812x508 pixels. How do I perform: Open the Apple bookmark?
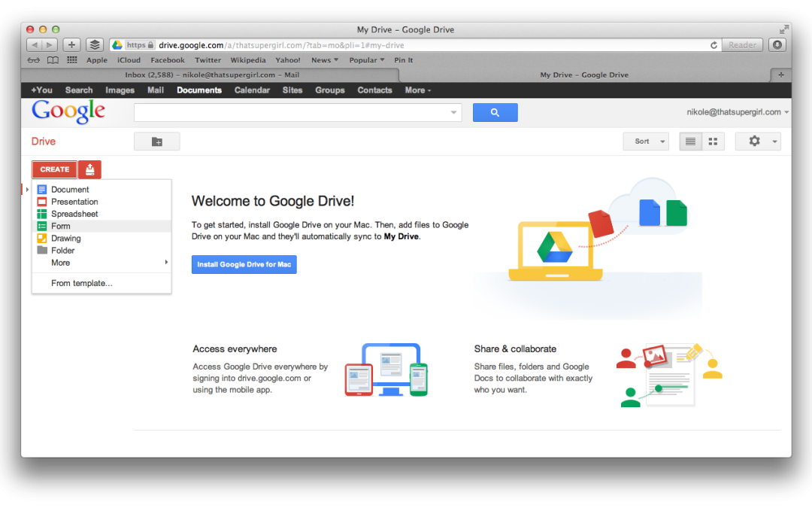[97, 60]
